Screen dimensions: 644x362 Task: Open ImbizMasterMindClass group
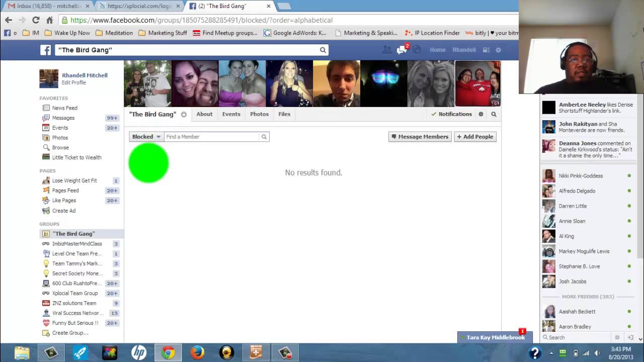(77, 244)
